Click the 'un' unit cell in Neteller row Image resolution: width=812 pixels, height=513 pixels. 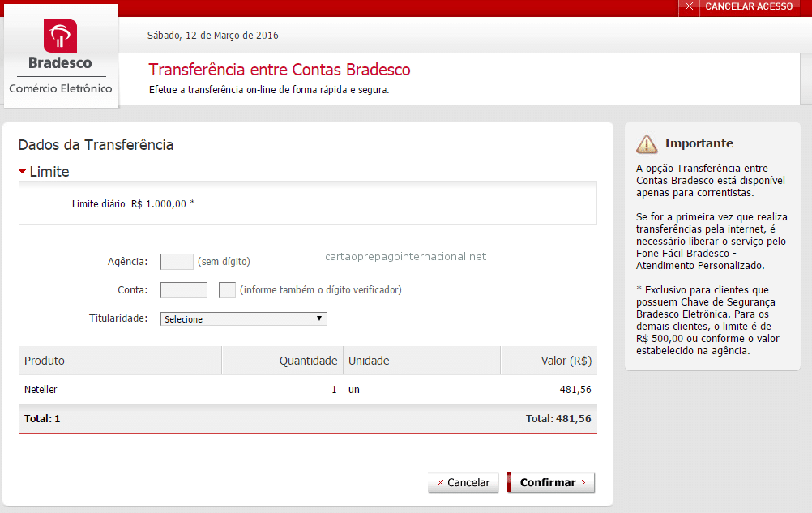tap(353, 389)
